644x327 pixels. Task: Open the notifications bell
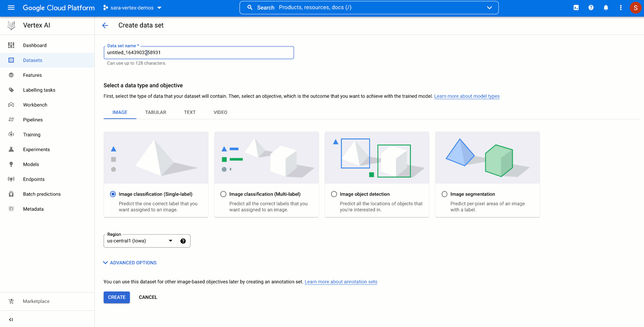pos(606,7)
